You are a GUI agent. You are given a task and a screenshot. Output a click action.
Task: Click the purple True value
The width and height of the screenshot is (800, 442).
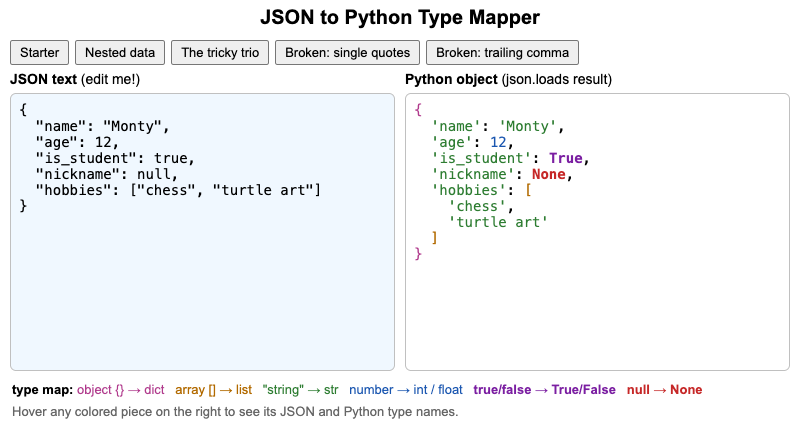565,158
